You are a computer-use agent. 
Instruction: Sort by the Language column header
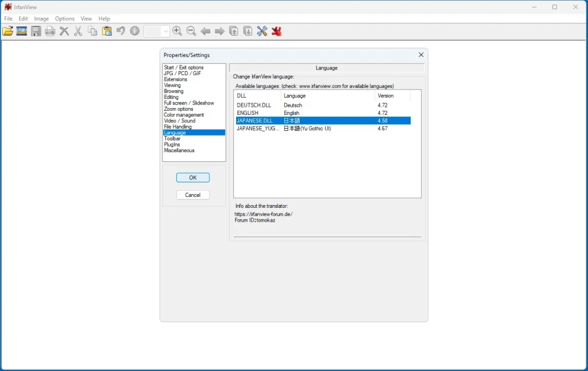pos(328,96)
